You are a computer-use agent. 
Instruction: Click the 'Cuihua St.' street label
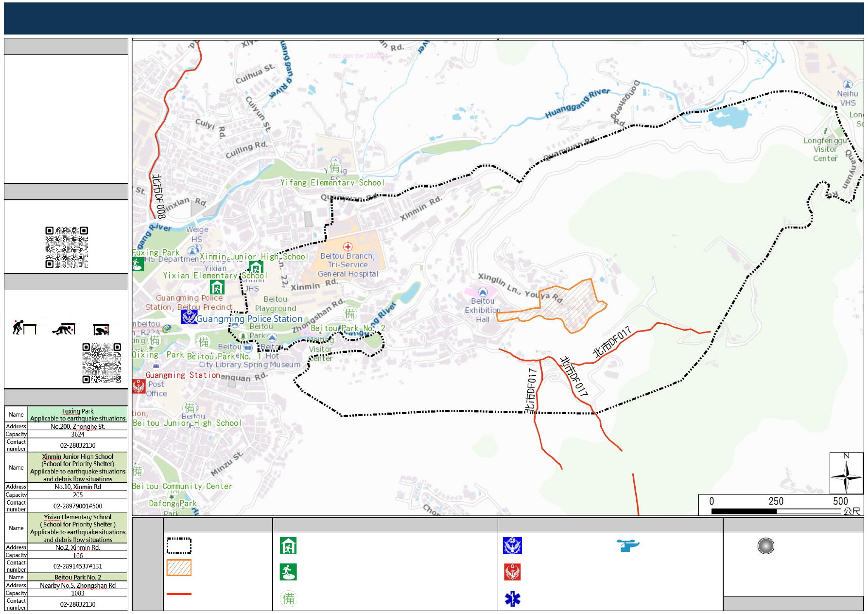click(x=255, y=74)
